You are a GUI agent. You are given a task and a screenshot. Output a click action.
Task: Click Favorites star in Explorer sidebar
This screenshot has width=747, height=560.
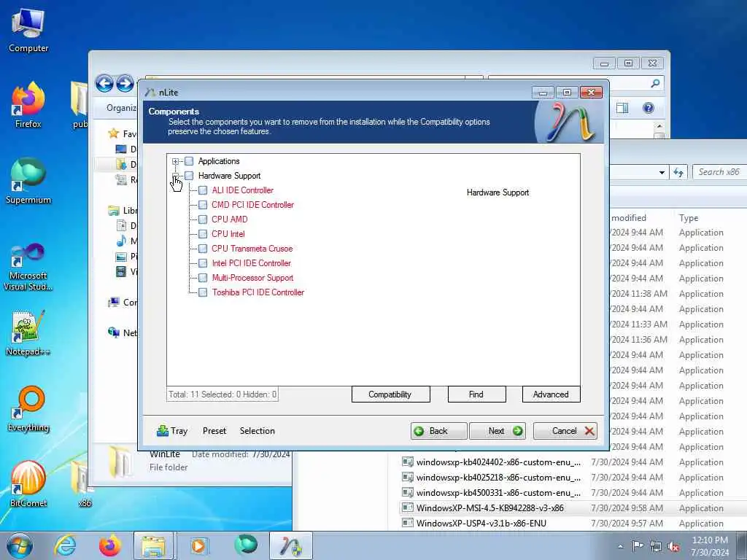tap(113, 133)
